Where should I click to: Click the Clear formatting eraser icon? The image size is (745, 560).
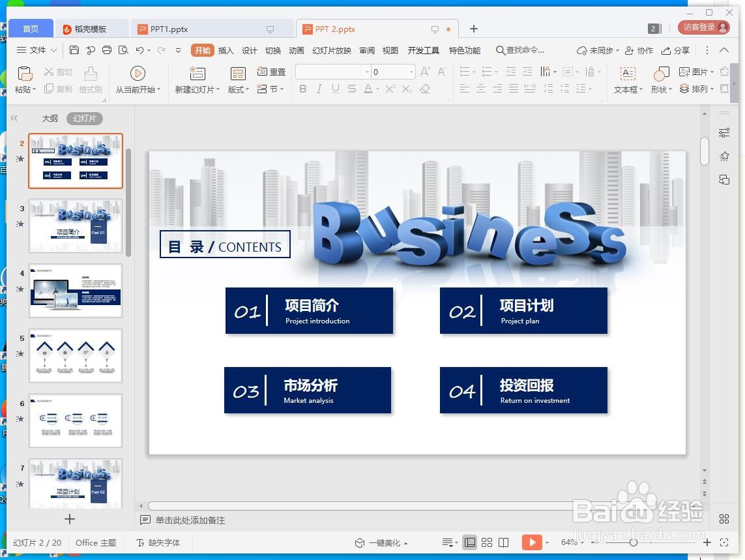click(425, 89)
